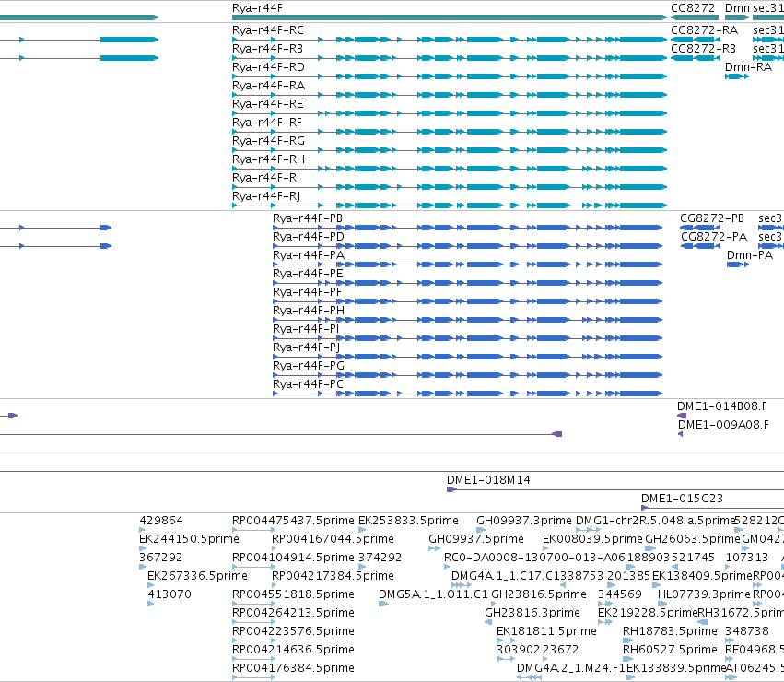
Task: Click the Dmn-PA protein label
Action: tap(750, 255)
